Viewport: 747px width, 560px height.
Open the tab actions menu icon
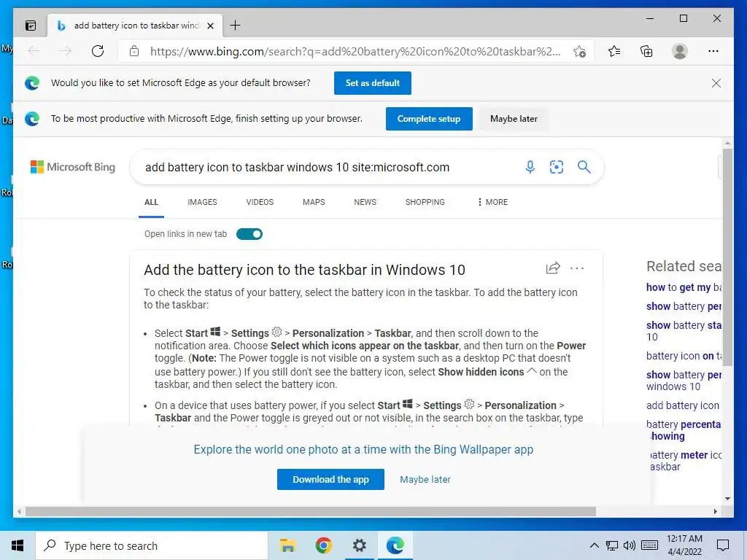[31, 26]
